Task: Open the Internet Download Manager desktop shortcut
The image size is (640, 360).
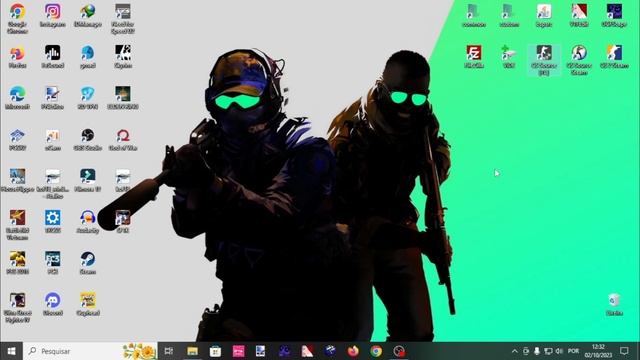Action: coord(88,16)
